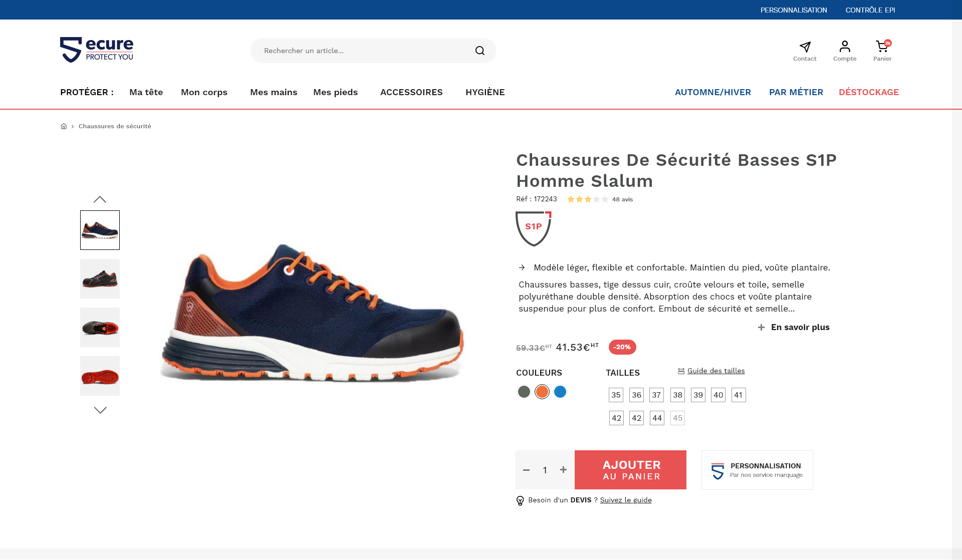Select size 41
Viewport: 962px width, 560px height.
pyautogui.click(x=739, y=395)
